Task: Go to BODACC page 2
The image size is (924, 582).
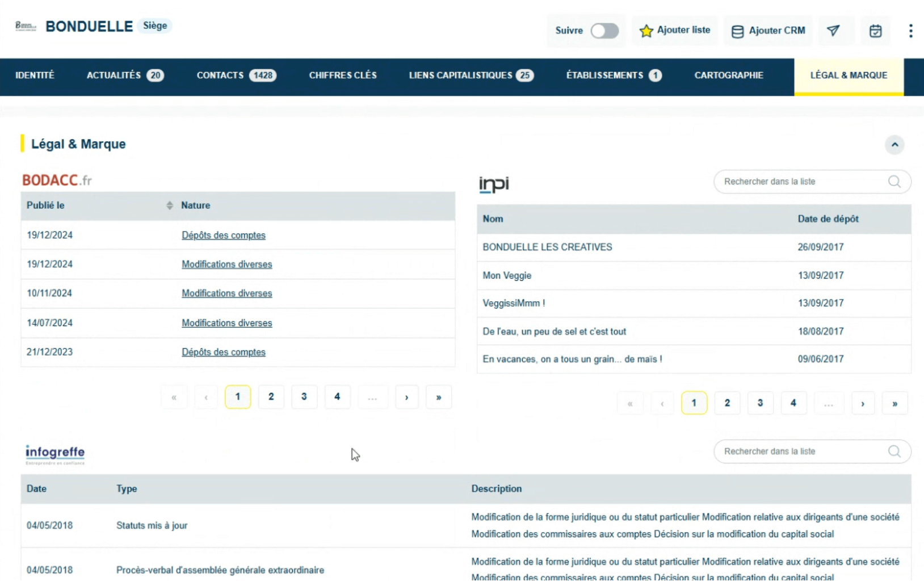Action: (x=271, y=397)
